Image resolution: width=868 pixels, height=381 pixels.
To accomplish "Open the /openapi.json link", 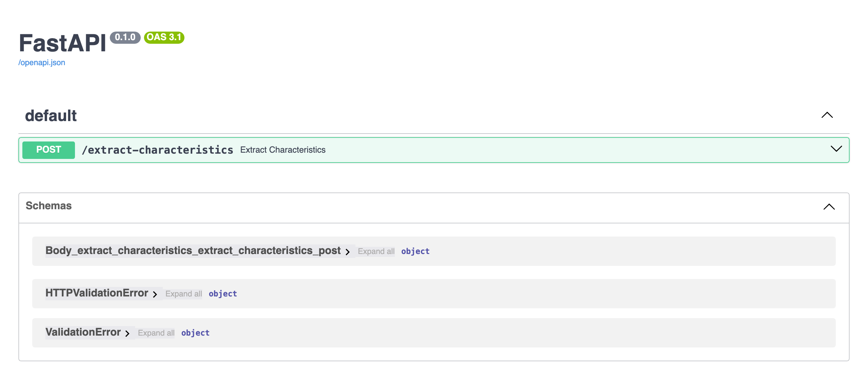I will click(x=42, y=63).
